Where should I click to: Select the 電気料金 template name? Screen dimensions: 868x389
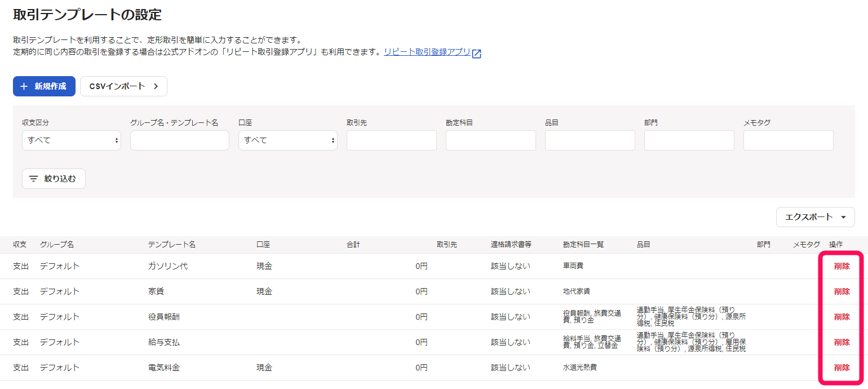164,368
